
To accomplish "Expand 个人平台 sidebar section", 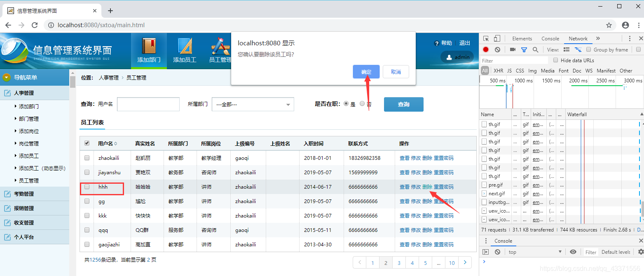I will [35, 237].
